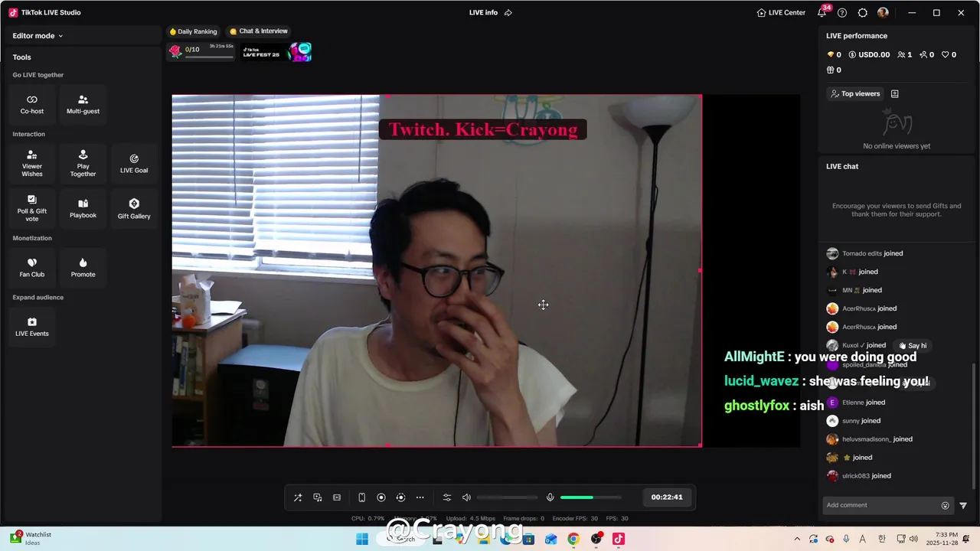980x551 pixels.
Task: Open the settings gear icon
Action: (863, 13)
